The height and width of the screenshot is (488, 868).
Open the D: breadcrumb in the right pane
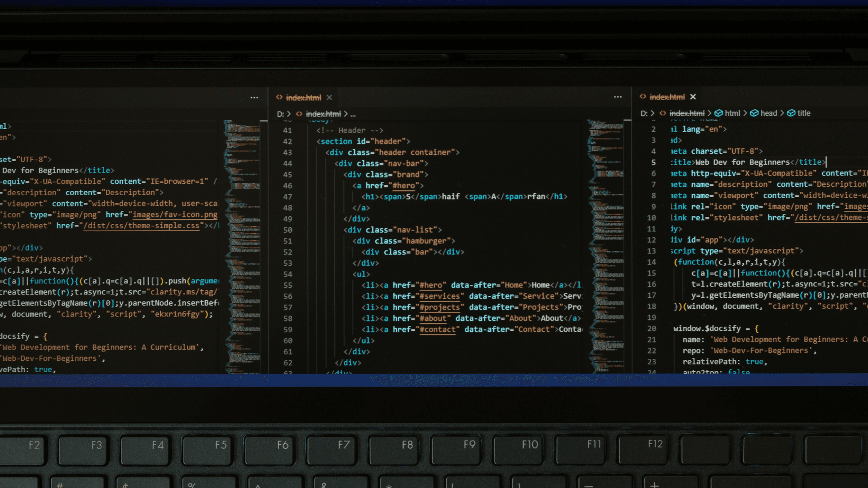[644, 113]
